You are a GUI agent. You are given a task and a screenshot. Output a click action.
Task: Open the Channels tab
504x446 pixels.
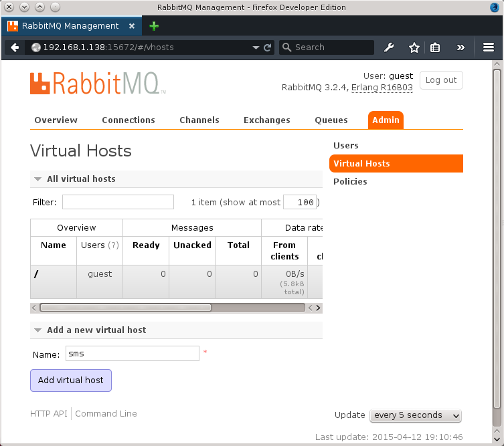(199, 120)
